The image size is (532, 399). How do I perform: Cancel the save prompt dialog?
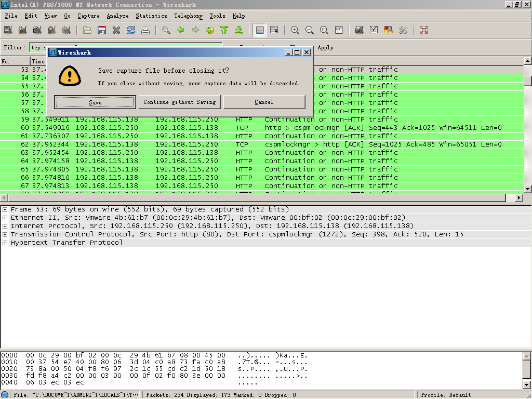click(264, 102)
